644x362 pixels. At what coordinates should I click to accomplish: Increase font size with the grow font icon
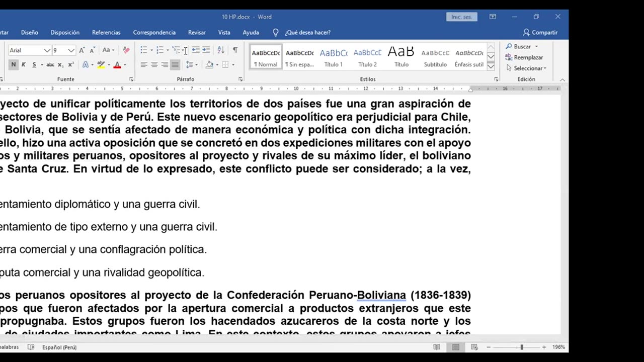[83, 50]
